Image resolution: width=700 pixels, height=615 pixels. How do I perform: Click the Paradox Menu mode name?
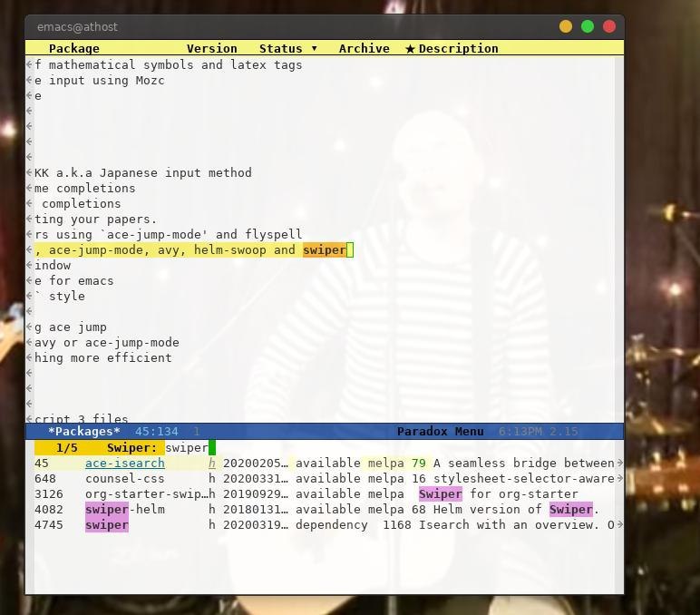[x=440, y=432]
